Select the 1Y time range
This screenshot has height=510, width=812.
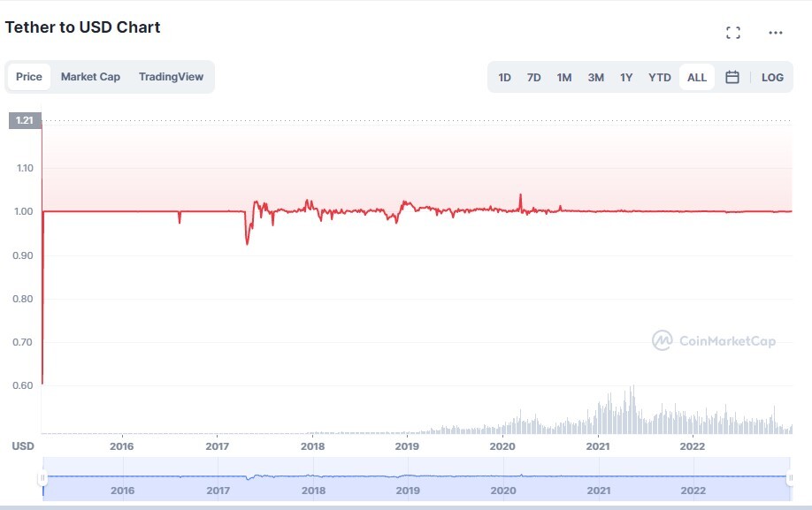pos(626,78)
